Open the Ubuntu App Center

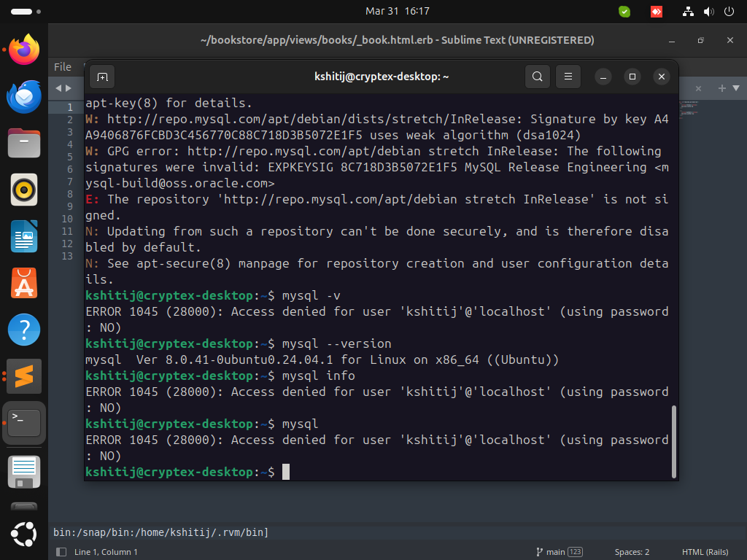click(24, 283)
